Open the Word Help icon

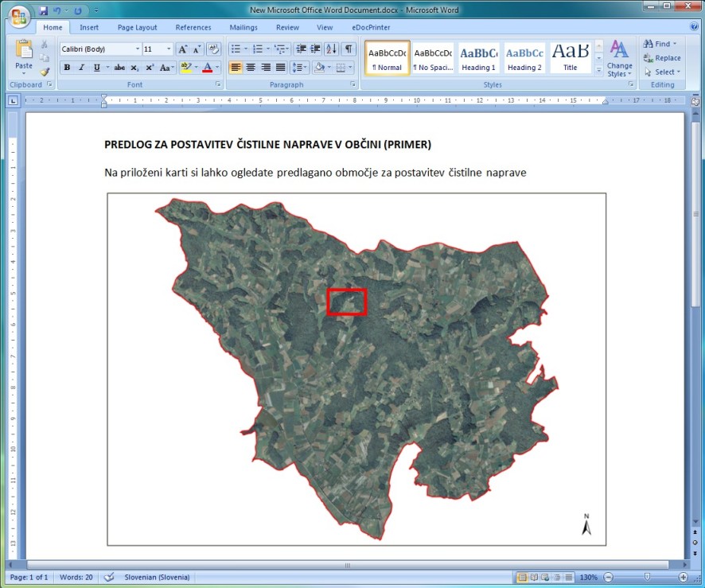tap(692, 28)
